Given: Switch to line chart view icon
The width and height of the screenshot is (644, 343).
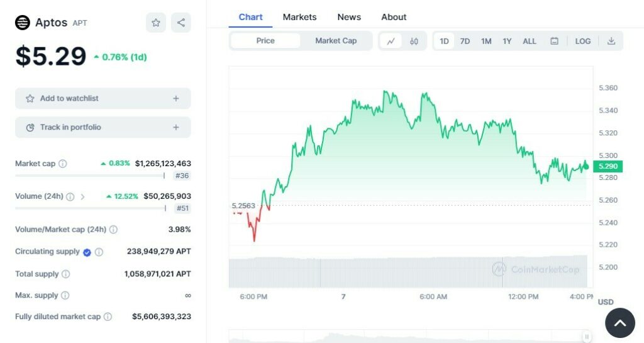Looking at the screenshot, I should coord(391,41).
